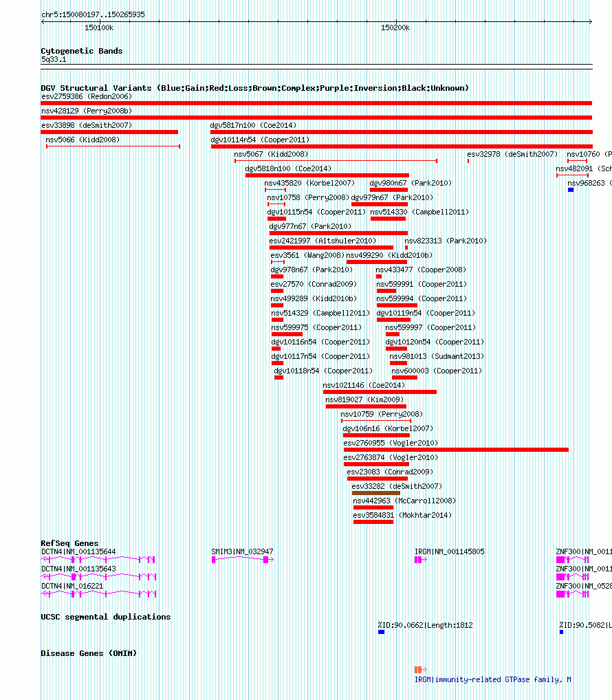Click the 150100k scale tick label
This screenshot has width=612, height=700.
(99, 28)
